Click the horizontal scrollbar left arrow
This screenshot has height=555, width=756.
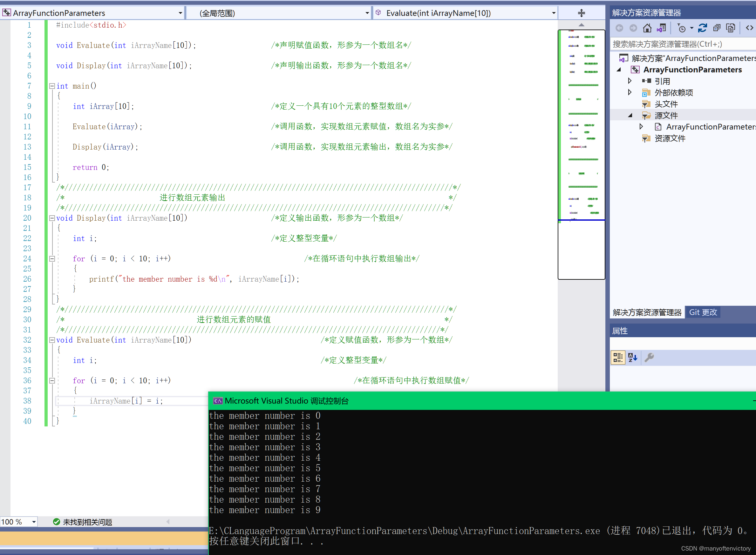(x=168, y=522)
